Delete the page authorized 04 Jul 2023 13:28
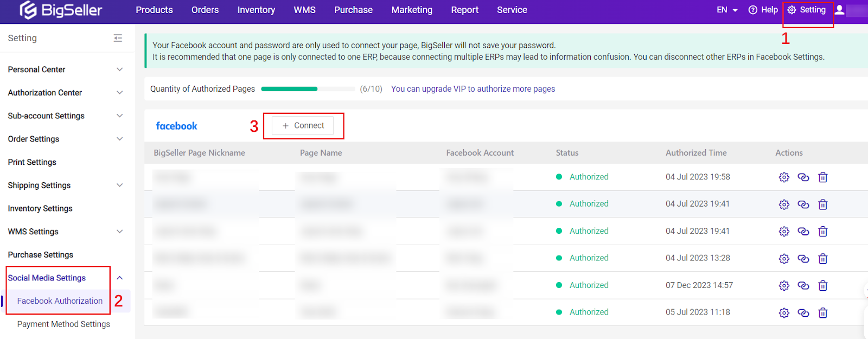The height and width of the screenshot is (339, 868). (x=822, y=259)
